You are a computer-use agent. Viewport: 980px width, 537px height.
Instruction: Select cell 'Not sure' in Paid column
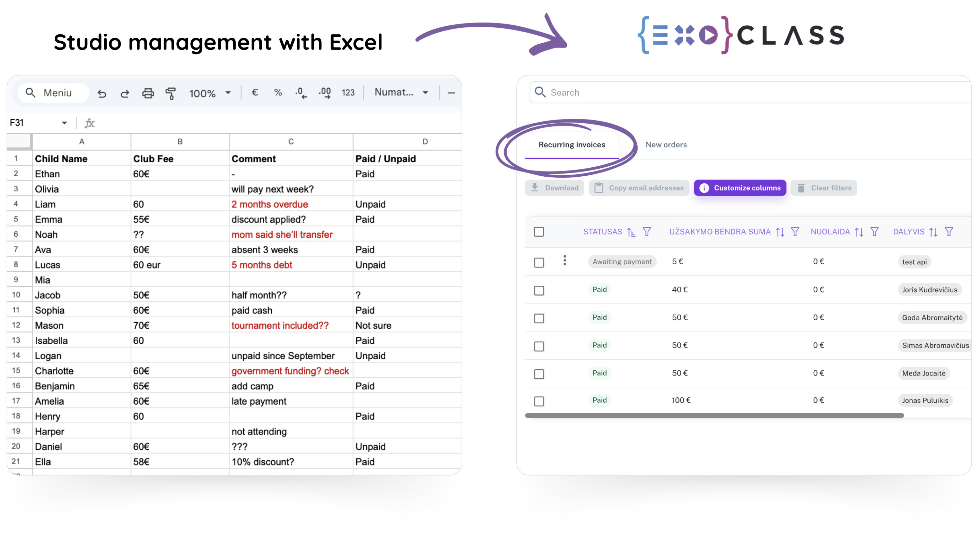tap(408, 326)
